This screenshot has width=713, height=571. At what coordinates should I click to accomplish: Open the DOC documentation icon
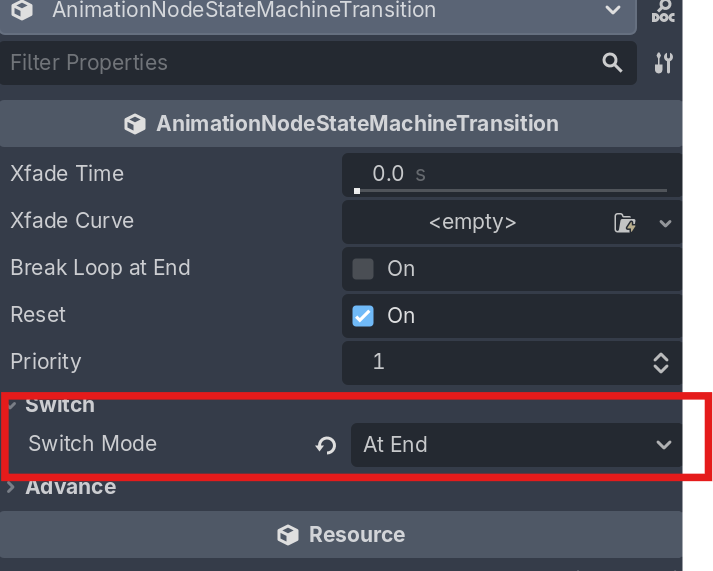pyautogui.click(x=663, y=11)
